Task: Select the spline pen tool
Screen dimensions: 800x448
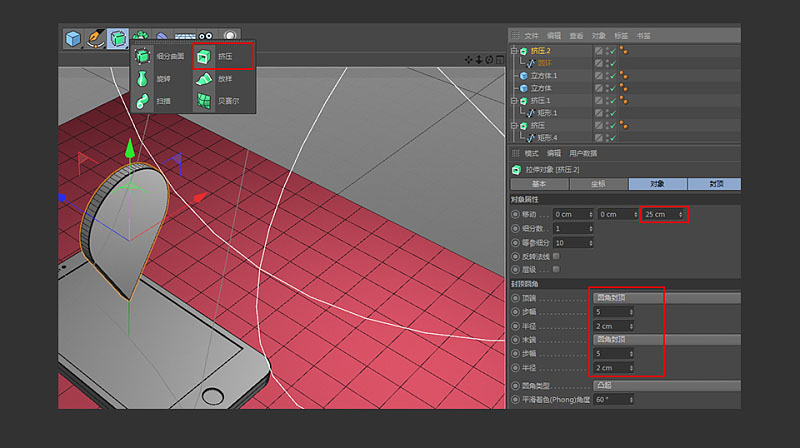Action: click(x=95, y=39)
